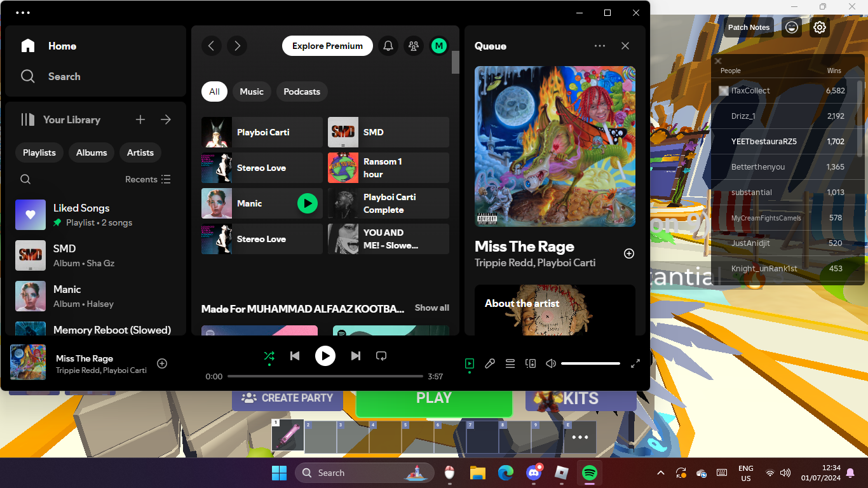The height and width of the screenshot is (488, 868).
Task: Open Playboi Carti shortcut card
Action: pyautogui.click(x=262, y=132)
